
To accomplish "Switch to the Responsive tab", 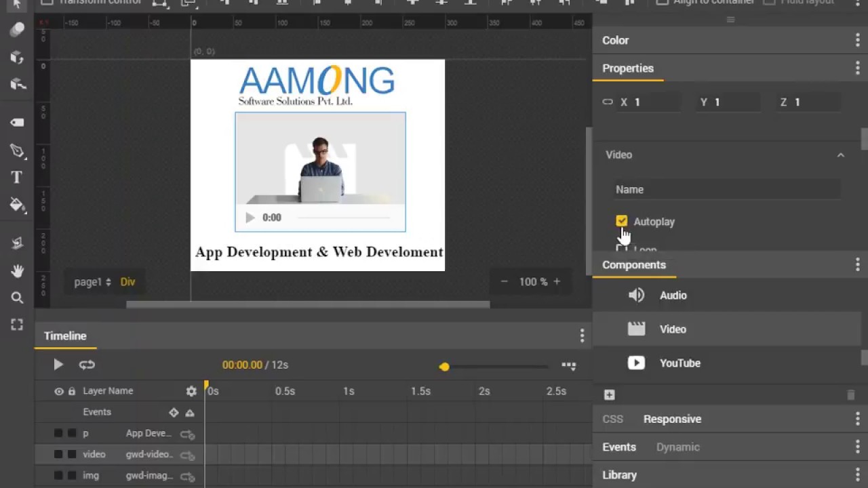I will [x=672, y=419].
